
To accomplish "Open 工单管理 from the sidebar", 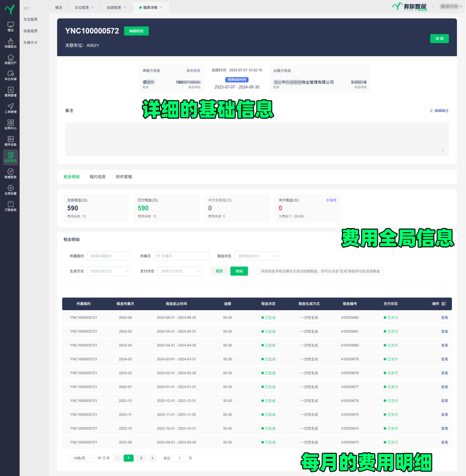I will (x=10, y=108).
